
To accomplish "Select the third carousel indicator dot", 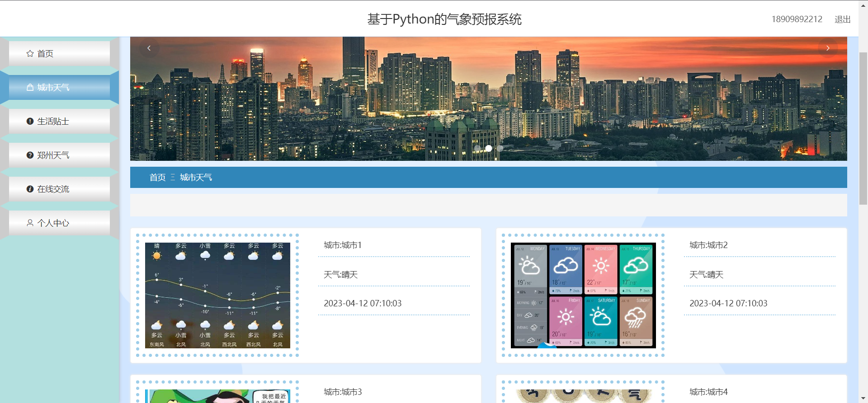I will [500, 148].
